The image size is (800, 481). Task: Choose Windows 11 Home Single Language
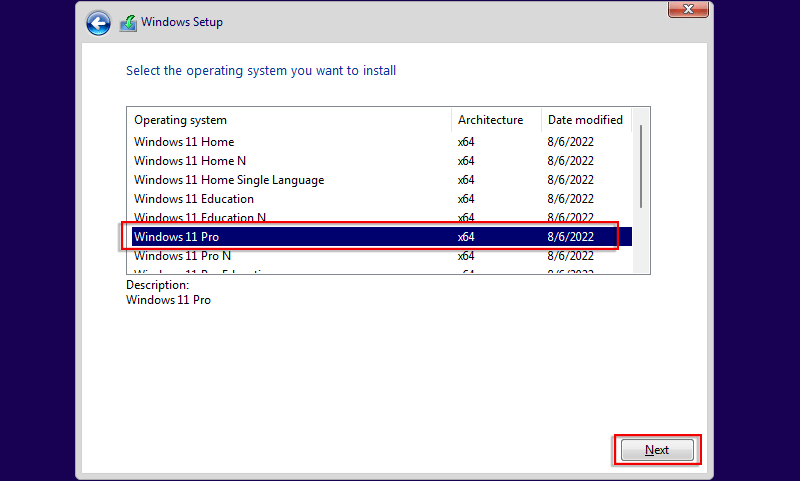click(x=229, y=180)
